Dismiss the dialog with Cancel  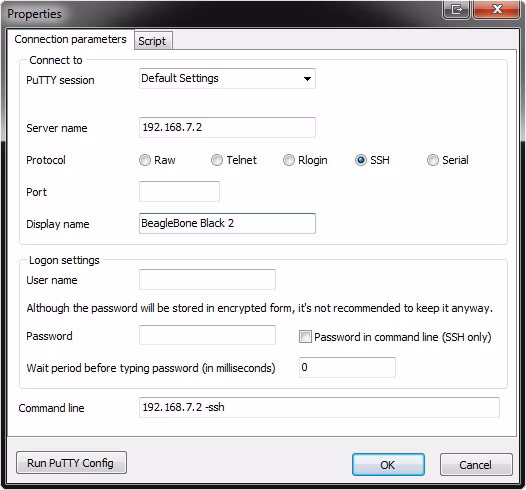pos(476,465)
